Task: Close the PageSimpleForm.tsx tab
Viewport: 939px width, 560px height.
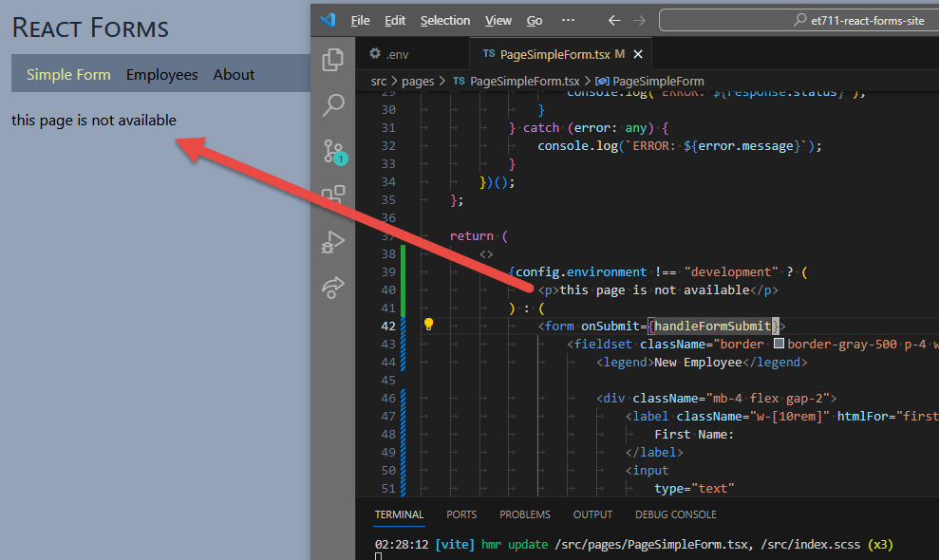Action: (638, 54)
